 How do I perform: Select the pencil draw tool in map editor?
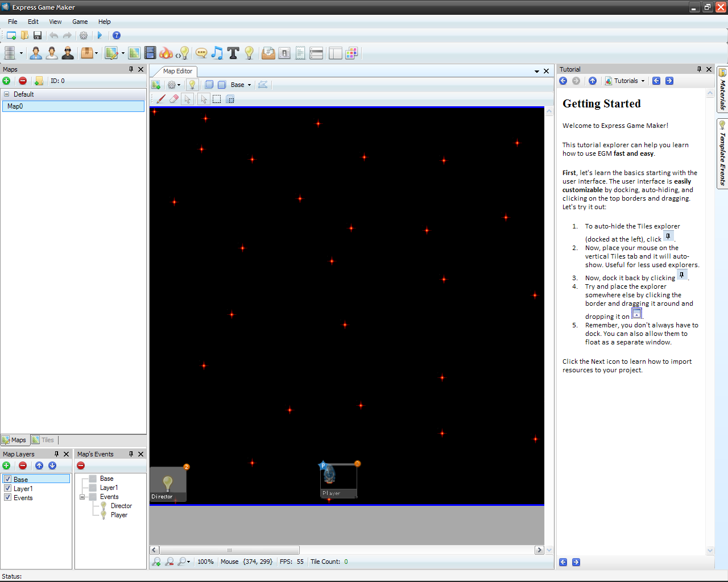point(161,99)
